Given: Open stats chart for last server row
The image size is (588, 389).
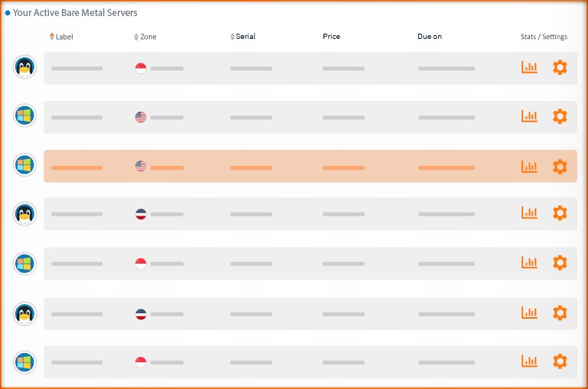Looking at the screenshot, I should 529,361.
